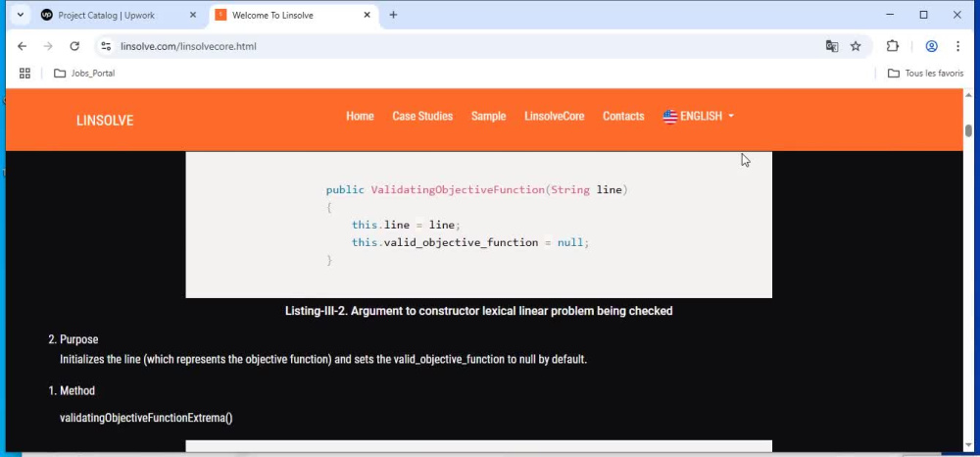Close the Project Catalog Upwork tab
Viewport: 980px width, 457px height.
[192, 15]
